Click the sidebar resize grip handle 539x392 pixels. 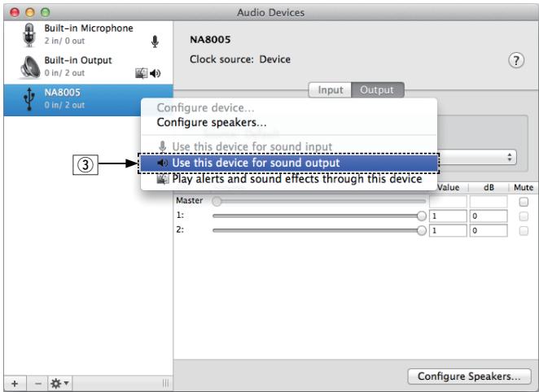pos(165,383)
